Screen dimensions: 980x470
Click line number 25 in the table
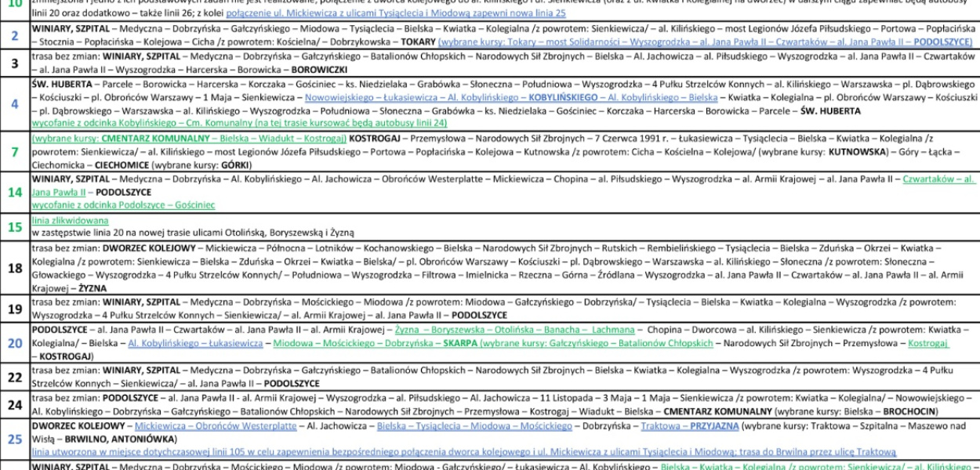[15, 439]
